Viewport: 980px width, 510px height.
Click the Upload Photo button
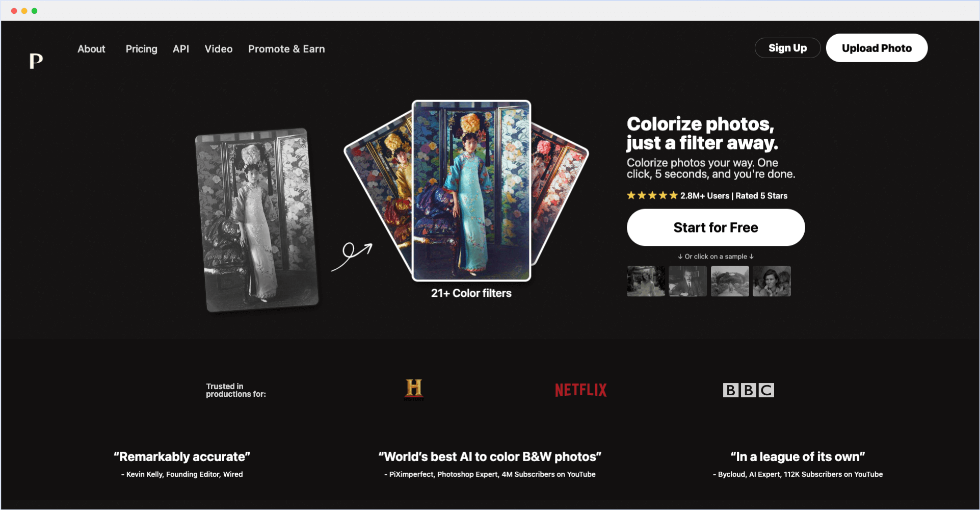(876, 48)
